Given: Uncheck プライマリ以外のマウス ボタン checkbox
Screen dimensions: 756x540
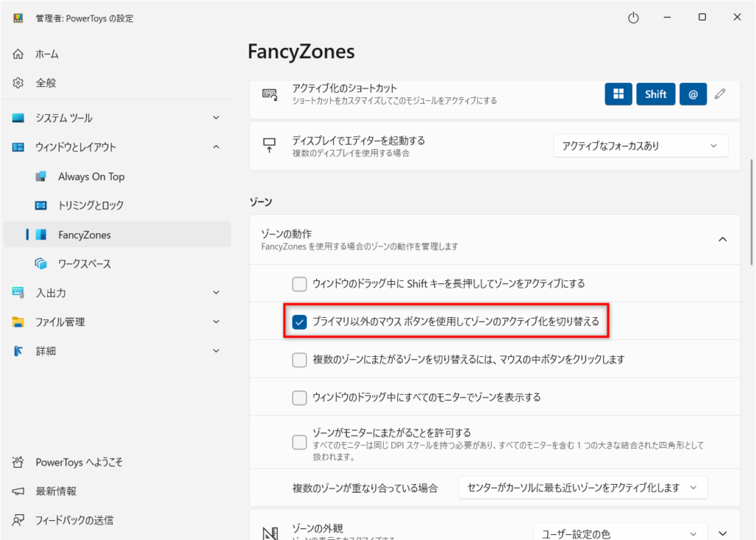Looking at the screenshot, I should (x=299, y=322).
